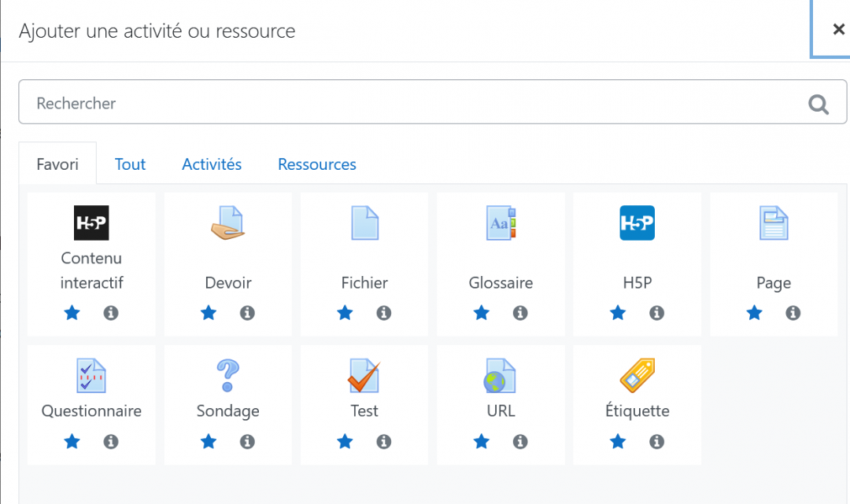Image resolution: width=850 pixels, height=504 pixels.
Task: Switch to the Tout tab
Action: 130,164
